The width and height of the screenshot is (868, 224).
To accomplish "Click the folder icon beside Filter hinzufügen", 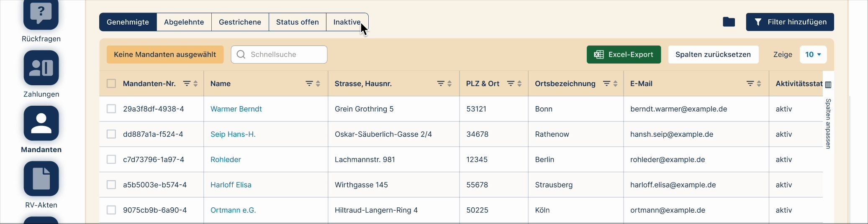I will point(729,22).
